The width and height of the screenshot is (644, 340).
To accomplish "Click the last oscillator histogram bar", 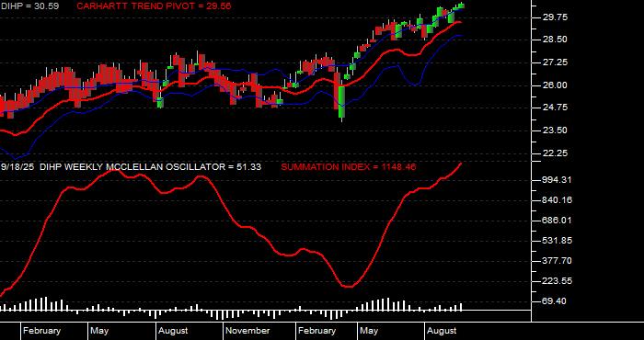I will (461, 307).
